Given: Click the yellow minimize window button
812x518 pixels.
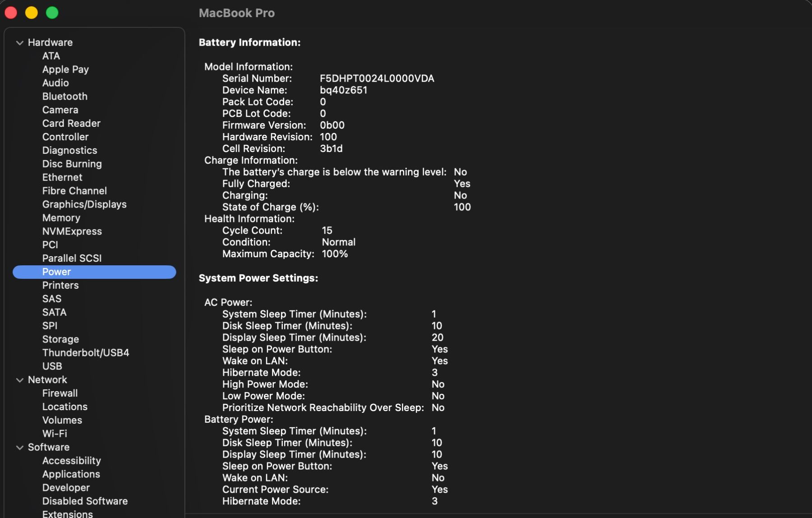Looking at the screenshot, I should [x=32, y=13].
